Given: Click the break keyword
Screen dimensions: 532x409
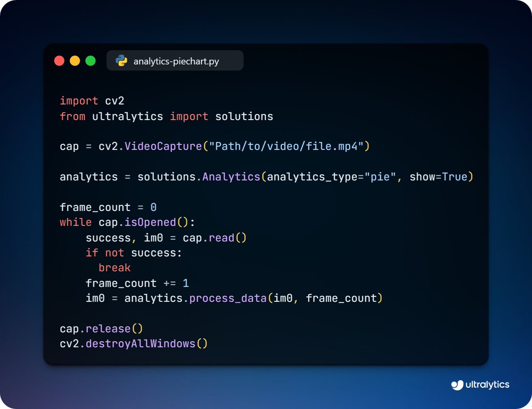Looking at the screenshot, I should [114, 268].
